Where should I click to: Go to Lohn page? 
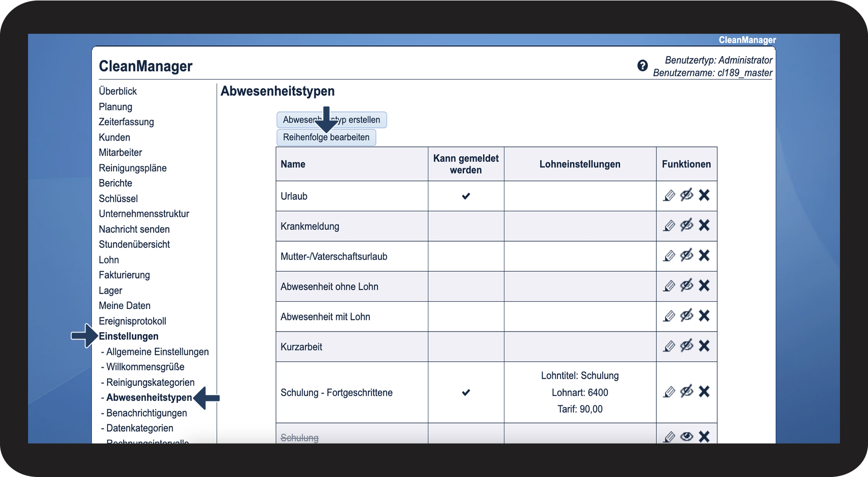point(109,260)
